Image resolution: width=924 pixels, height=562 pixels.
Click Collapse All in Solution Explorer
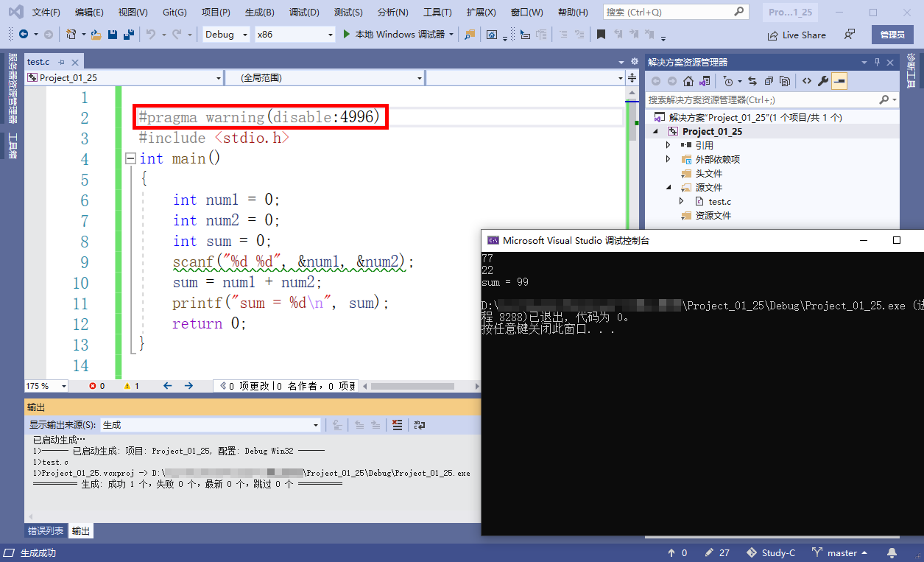tap(769, 81)
